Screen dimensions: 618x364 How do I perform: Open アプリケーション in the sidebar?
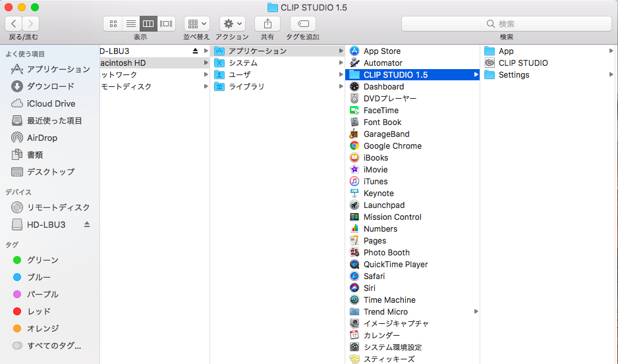coord(51,69)
